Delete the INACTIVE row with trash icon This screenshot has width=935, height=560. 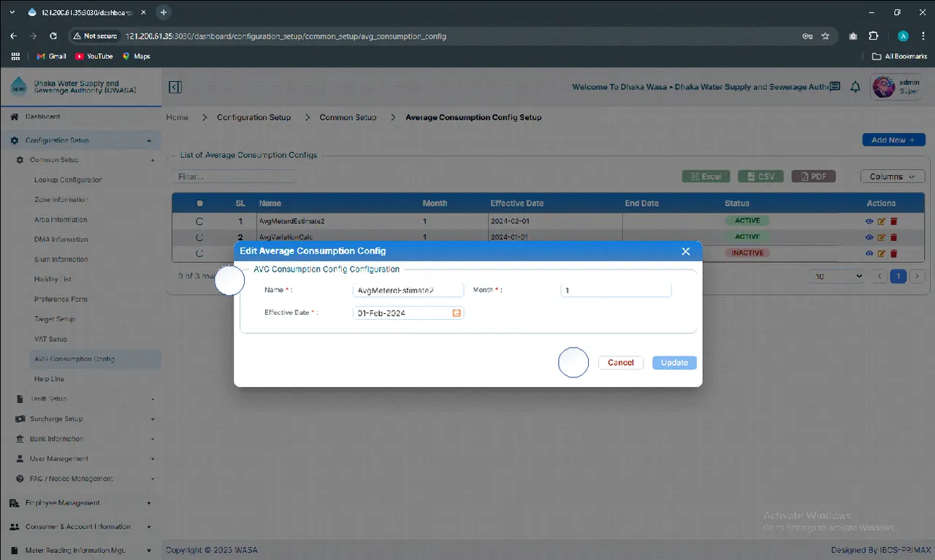coord(893,253)
